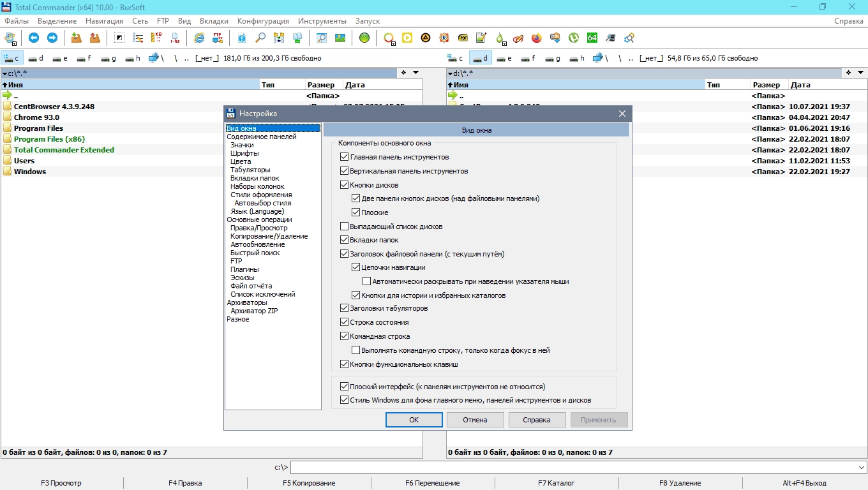This screenshot has height=490, width=868.
Task: Click the arrow before c:\*.* path
Action: [x=4, y=73]
